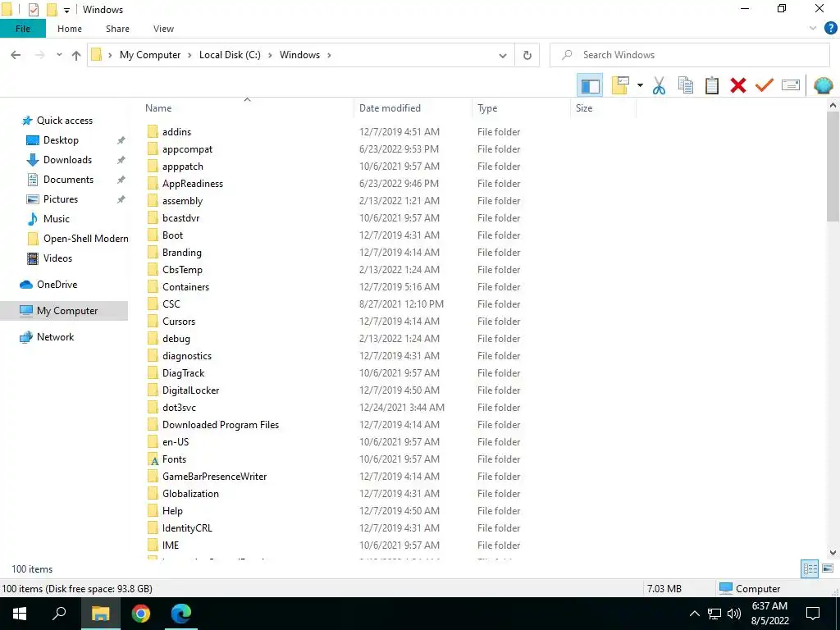Open Desktop in the navigation pane

coord(61,140)
